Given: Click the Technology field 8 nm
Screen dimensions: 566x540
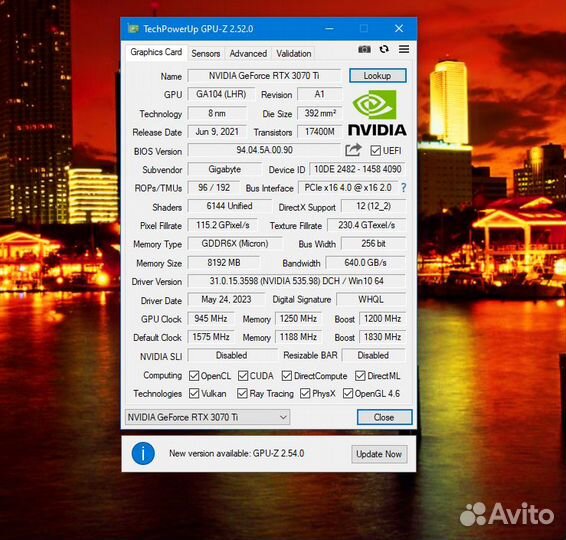Looking at the screenshot, I should tap(217, 113).
